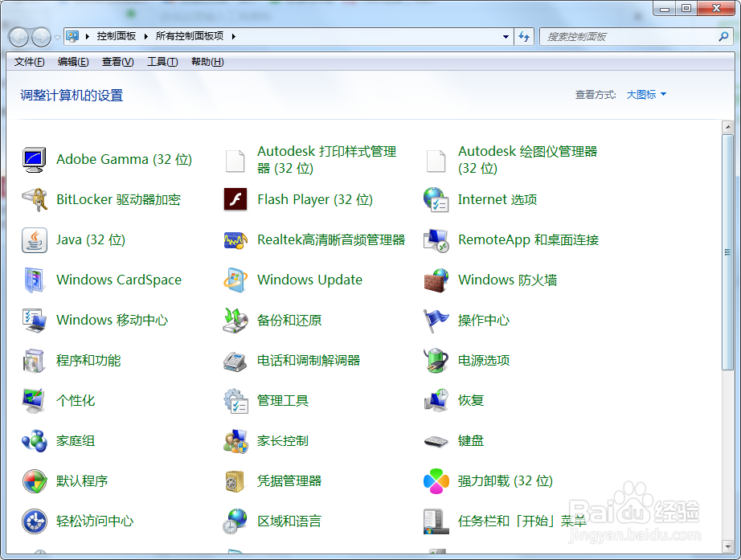The height and width of the screenshot is (560, 741).
Task: Open the 查看(V) menu
Action: coord(117,62)
